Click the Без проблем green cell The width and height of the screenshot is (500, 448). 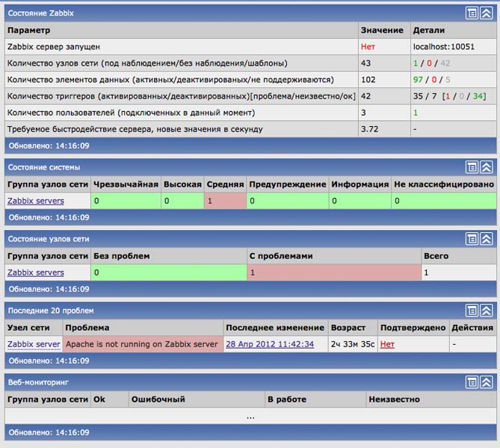point(169,273)
